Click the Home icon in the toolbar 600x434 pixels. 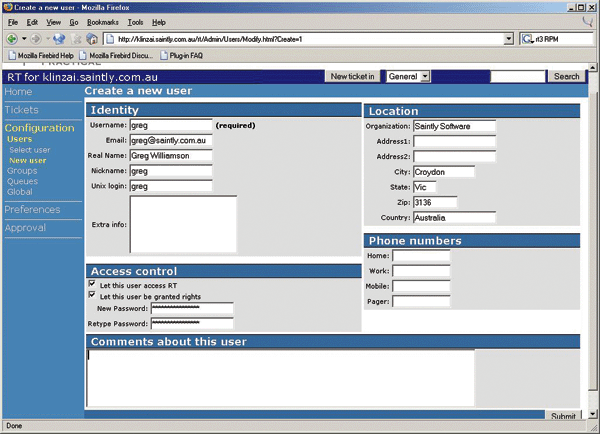pos(92,39)
